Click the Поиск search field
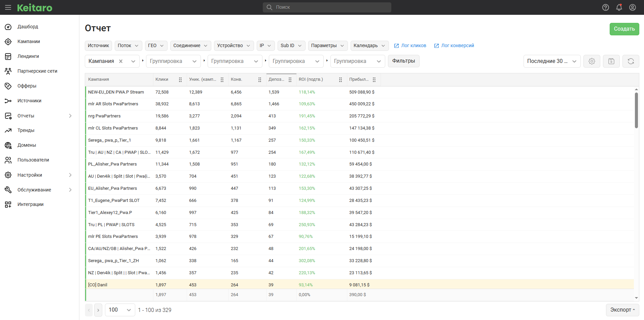644x320 pixels. coord(327,7)
